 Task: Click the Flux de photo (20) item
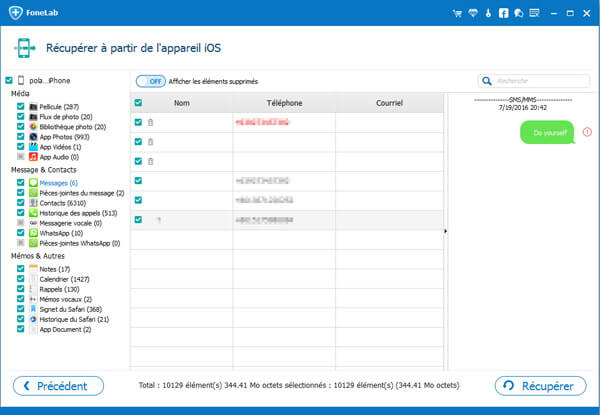tap(66, 117)
